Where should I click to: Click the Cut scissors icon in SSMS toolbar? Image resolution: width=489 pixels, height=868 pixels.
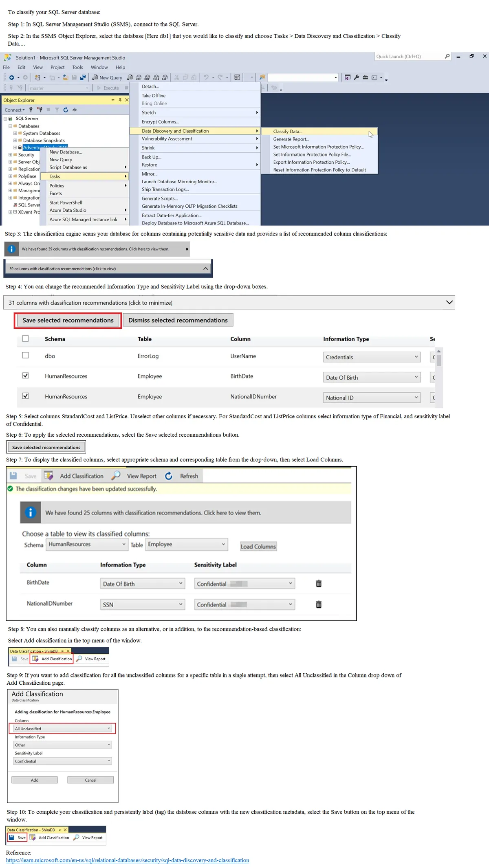[176, 77]
